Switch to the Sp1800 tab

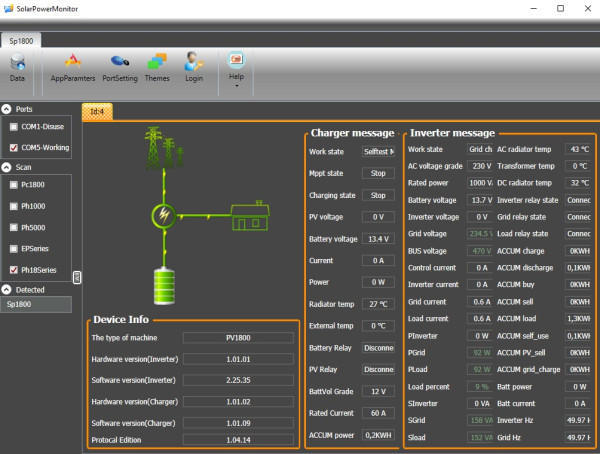click(x=19, y=41)
